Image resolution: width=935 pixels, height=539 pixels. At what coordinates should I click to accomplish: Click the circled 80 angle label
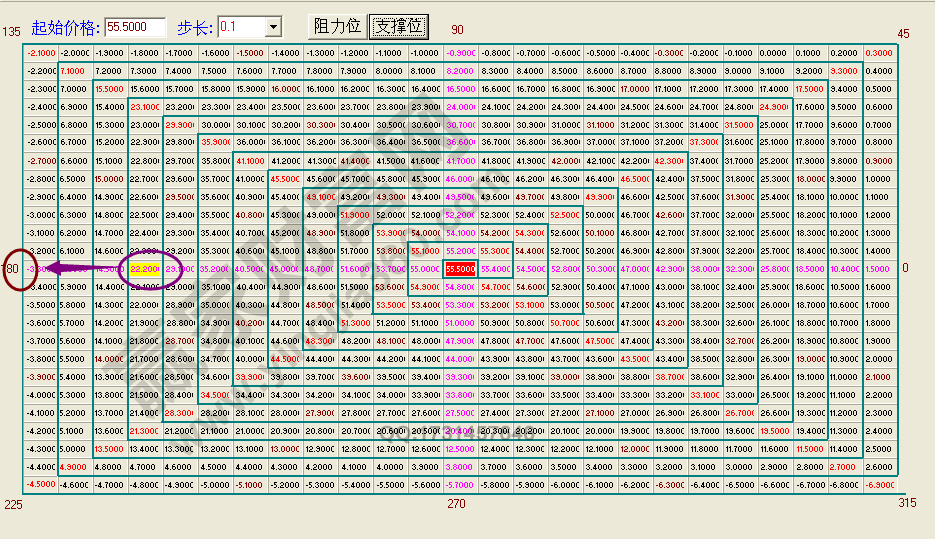tap(14, 269)
